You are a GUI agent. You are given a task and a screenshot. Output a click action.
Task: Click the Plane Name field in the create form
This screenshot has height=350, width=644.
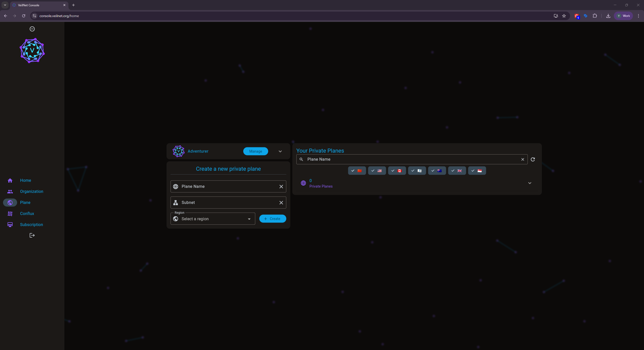coord(226,187)
